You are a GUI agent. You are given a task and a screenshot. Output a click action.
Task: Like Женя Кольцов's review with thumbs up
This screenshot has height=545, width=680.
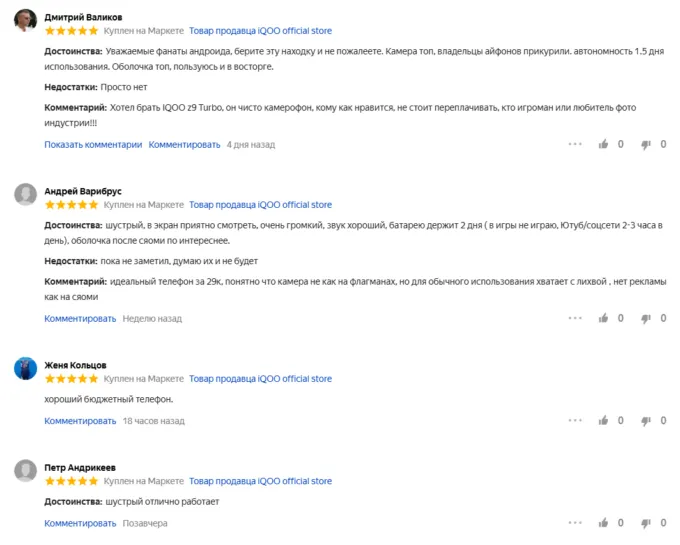(603, 421)
